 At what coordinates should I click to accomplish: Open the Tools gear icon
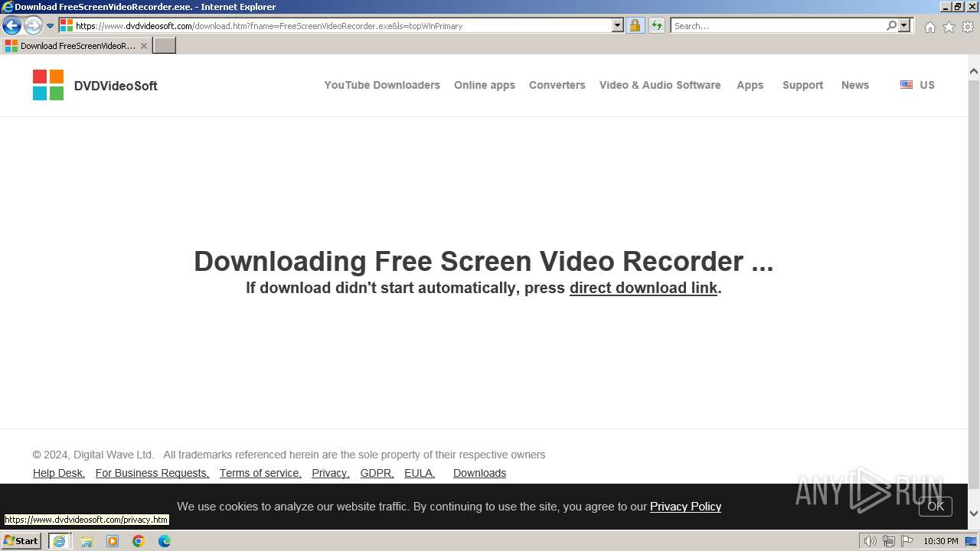click(x=968, y=27)
